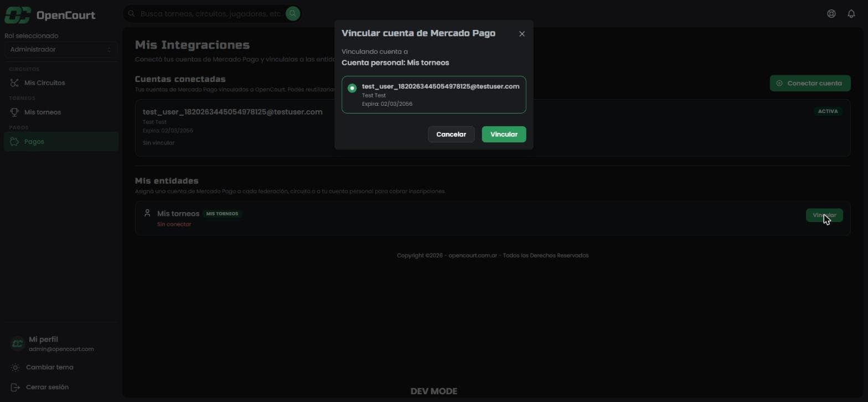Open the Administrador role dropdown

pos(61,50)
